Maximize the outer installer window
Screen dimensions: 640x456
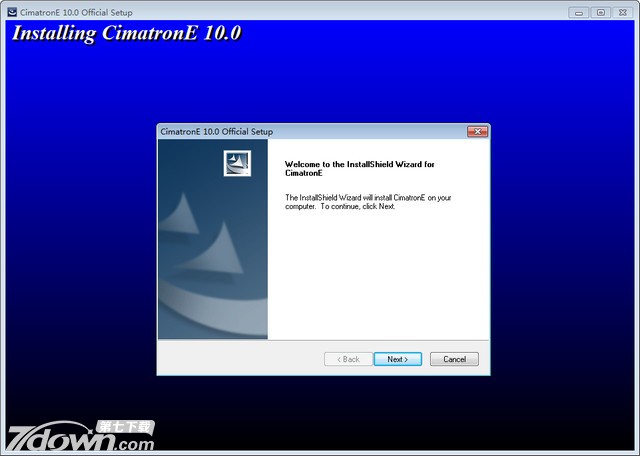click(x=601, y=13)
